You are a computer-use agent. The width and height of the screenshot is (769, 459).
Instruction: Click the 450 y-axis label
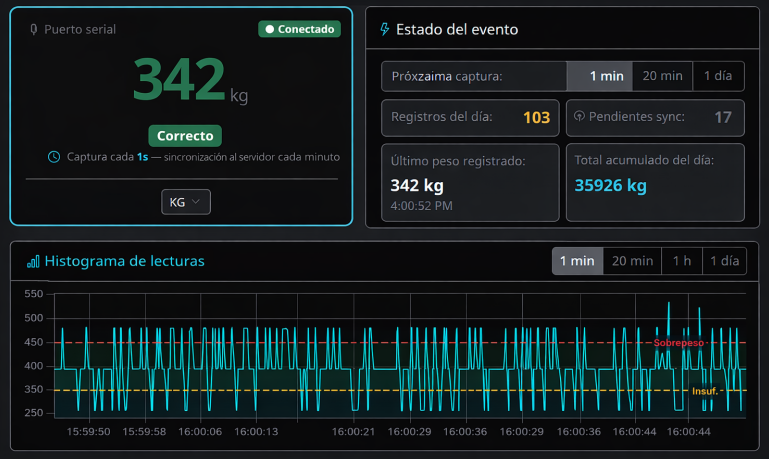34,342
